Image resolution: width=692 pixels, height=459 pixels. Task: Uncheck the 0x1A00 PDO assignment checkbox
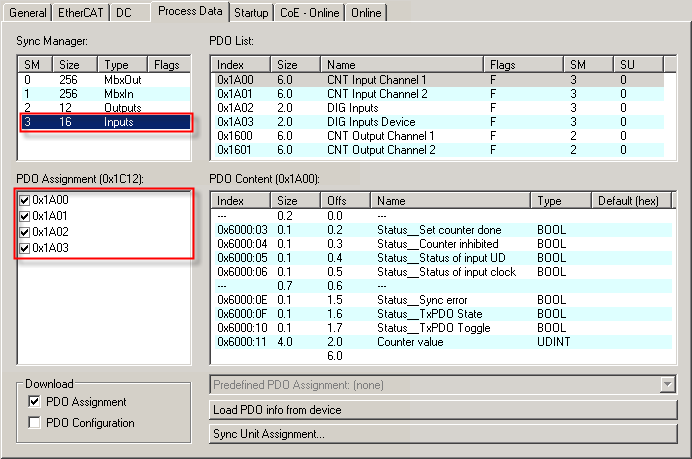click(25, 200)
